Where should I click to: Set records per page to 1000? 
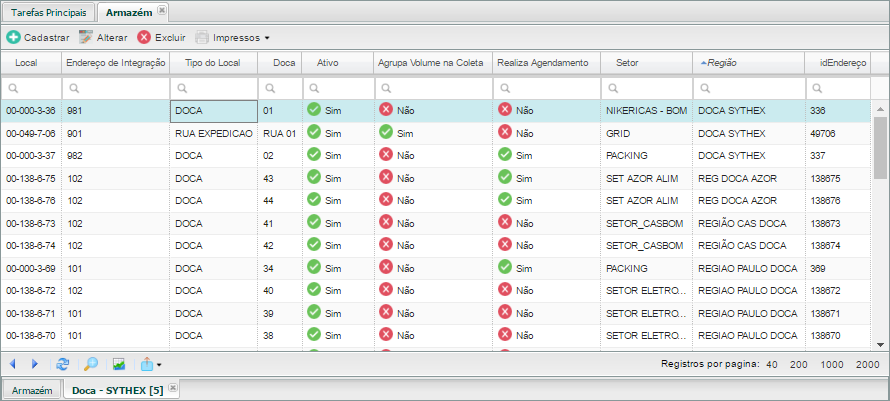[832, 365]
